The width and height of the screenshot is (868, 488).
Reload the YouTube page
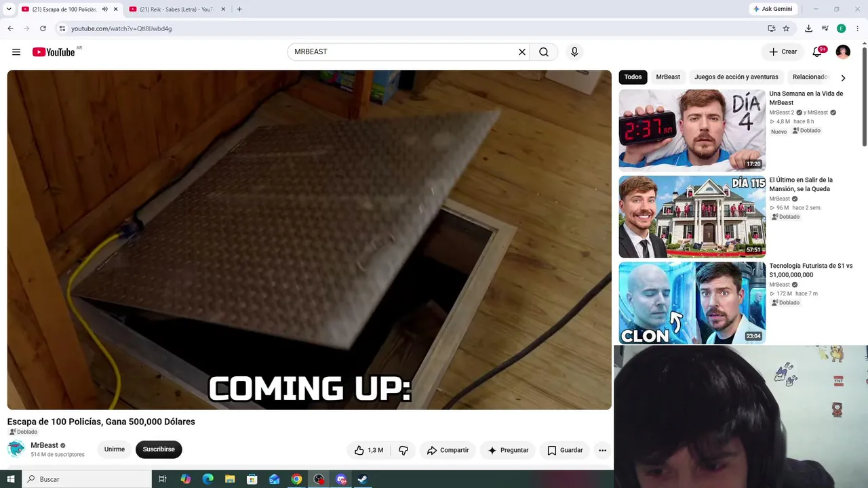pyautogui.click(x=43, y=28)
